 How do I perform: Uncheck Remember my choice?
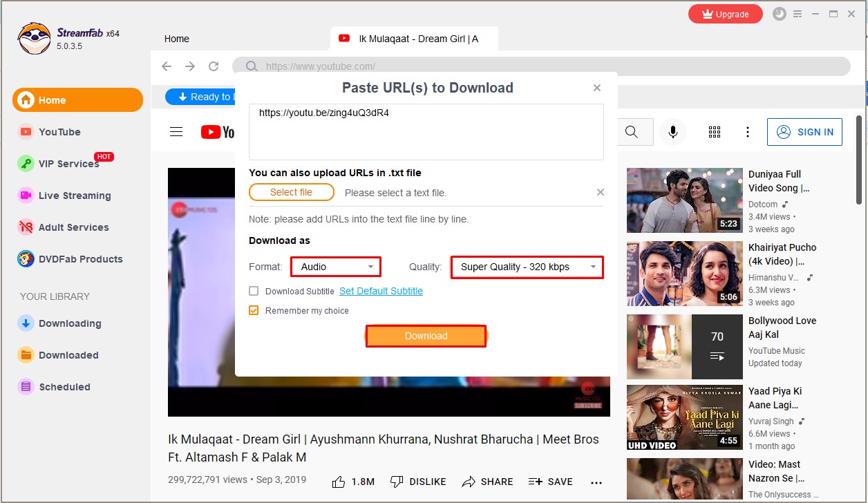pyautogui.click(x=254, y=310)
